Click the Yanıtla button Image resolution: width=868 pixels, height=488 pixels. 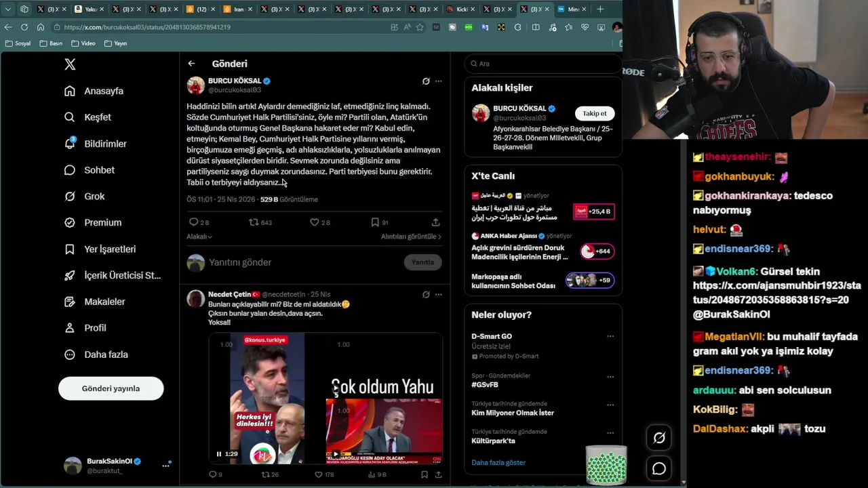click(x=422, y=262)
